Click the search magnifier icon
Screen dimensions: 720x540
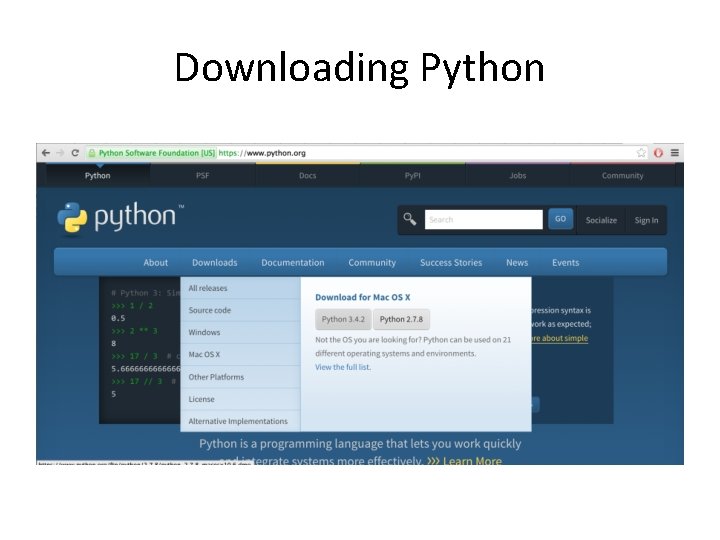click(x=410, y=219)
